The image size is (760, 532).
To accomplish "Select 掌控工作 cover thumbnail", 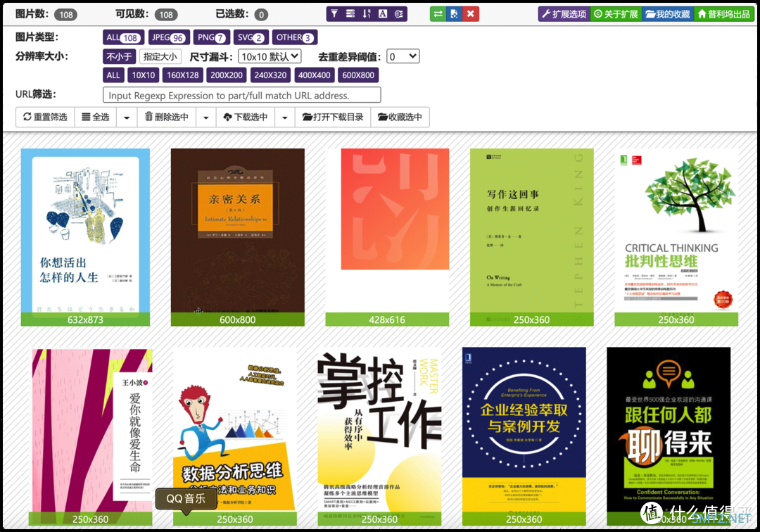I will pyautogui.click(x=379, y=436).
